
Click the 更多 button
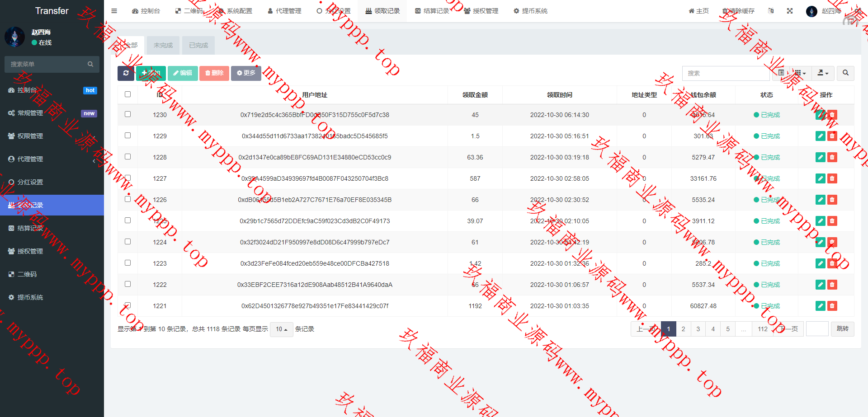[x=246, y=73]
